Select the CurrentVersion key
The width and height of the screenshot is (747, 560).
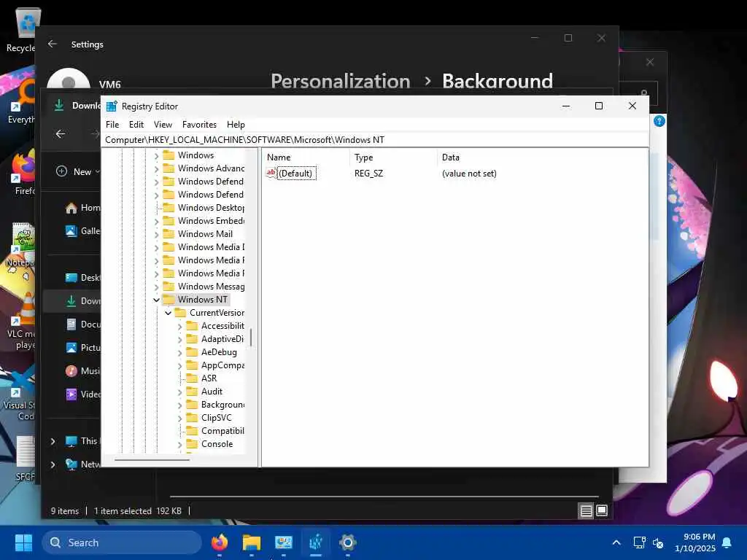[217, 313]
